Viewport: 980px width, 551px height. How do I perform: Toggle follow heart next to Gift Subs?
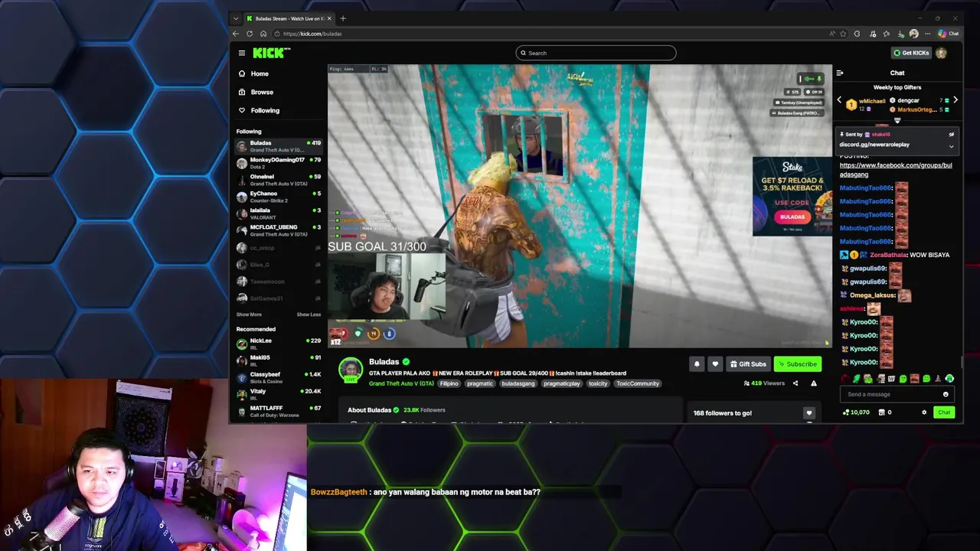click(x=715, y=364)
